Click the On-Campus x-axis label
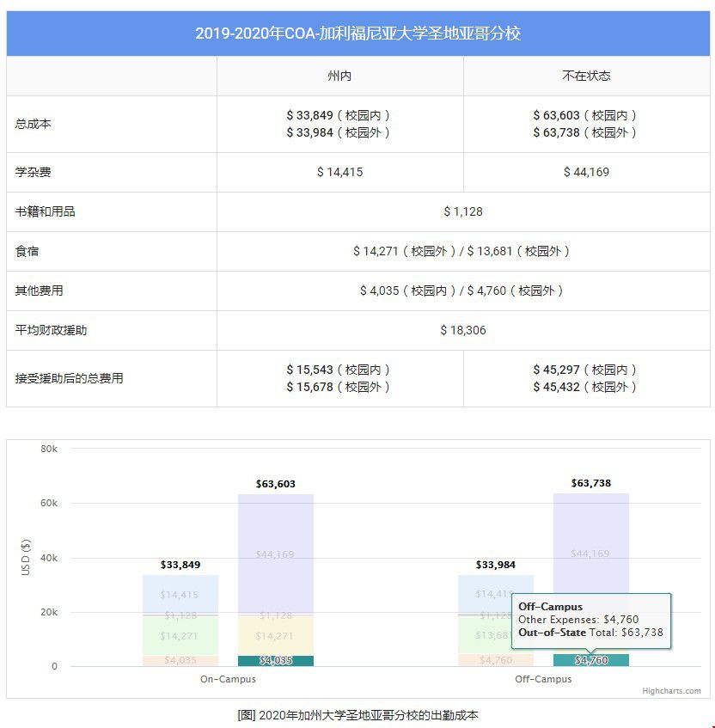 tap(229, 678)
